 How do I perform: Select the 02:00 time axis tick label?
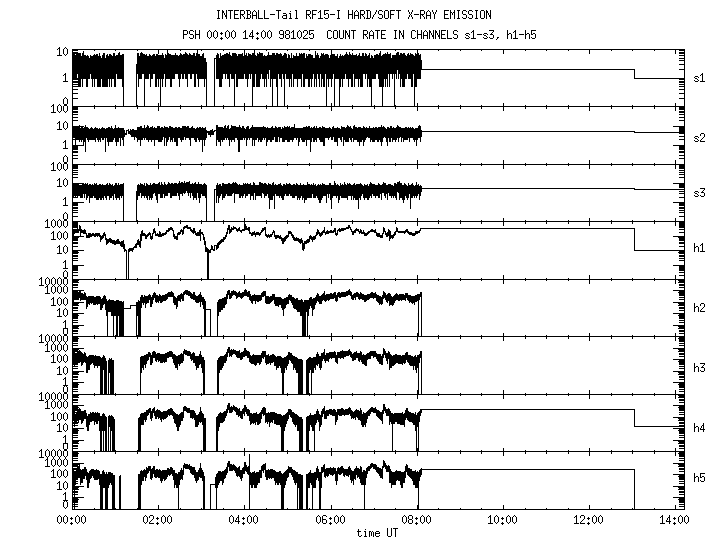click(x=157, y=520)
